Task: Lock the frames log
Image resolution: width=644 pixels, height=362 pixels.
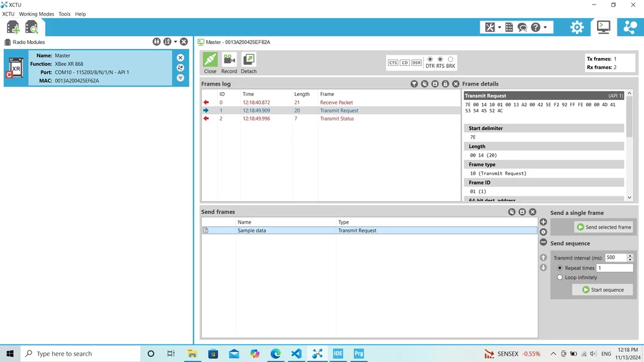Action: click(445, 84)
